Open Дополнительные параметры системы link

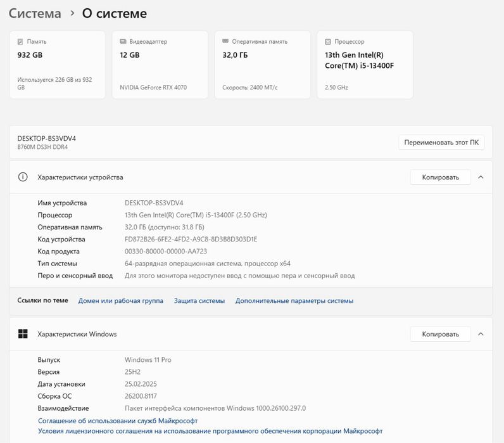click(x=294, y=301)
